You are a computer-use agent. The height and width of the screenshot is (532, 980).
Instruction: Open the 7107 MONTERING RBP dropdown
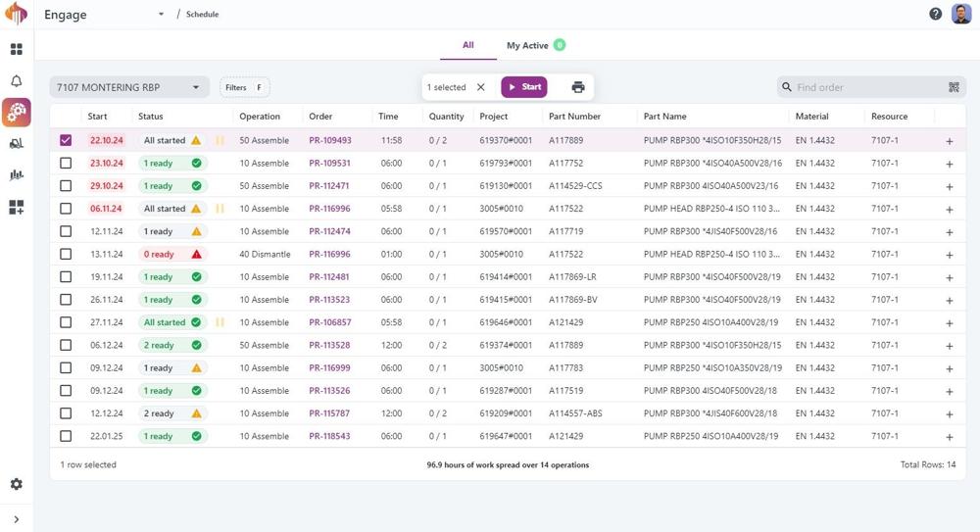[x=128, y=87]
